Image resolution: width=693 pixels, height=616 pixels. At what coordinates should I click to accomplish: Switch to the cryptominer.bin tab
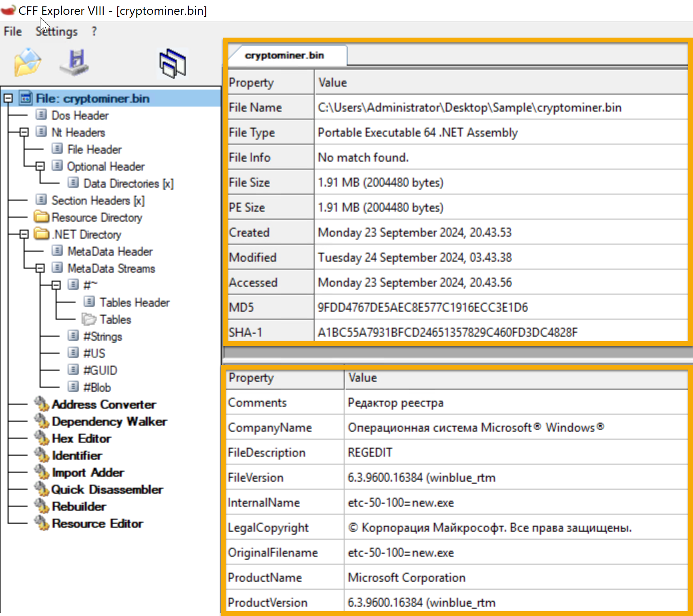[x=285, y=55]
